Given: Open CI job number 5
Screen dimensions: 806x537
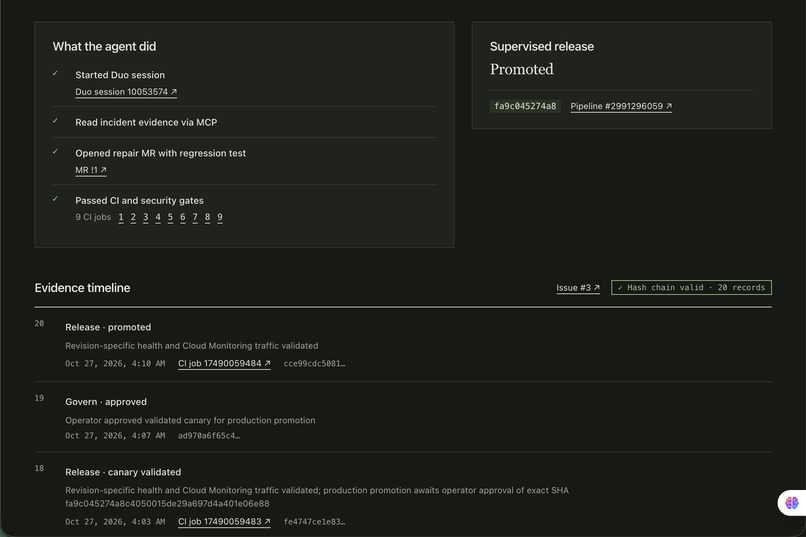Looking at the screenshot, I should coord(170,217).
